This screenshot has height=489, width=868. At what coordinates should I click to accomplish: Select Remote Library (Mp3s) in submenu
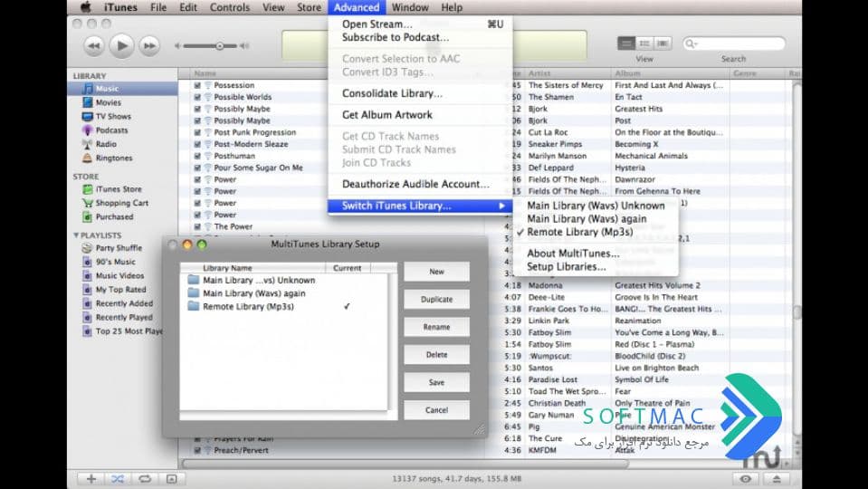pos(595,232)
